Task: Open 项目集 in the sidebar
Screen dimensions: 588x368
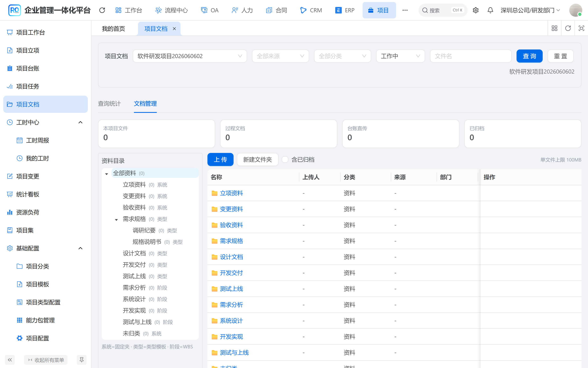Action: click(46, 230)
